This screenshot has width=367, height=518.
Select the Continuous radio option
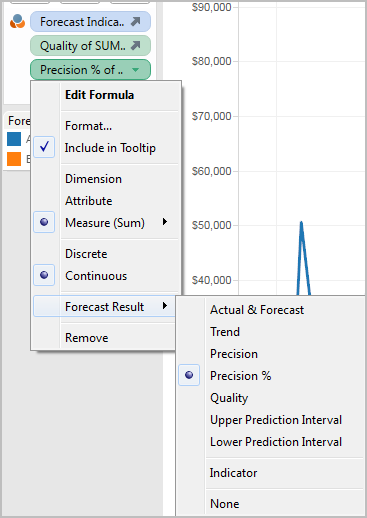pyautogui.click(x=44, y=275)
